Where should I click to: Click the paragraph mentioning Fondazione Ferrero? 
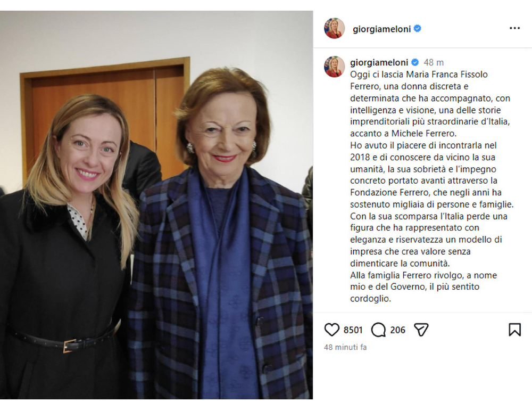coord(432,175)
